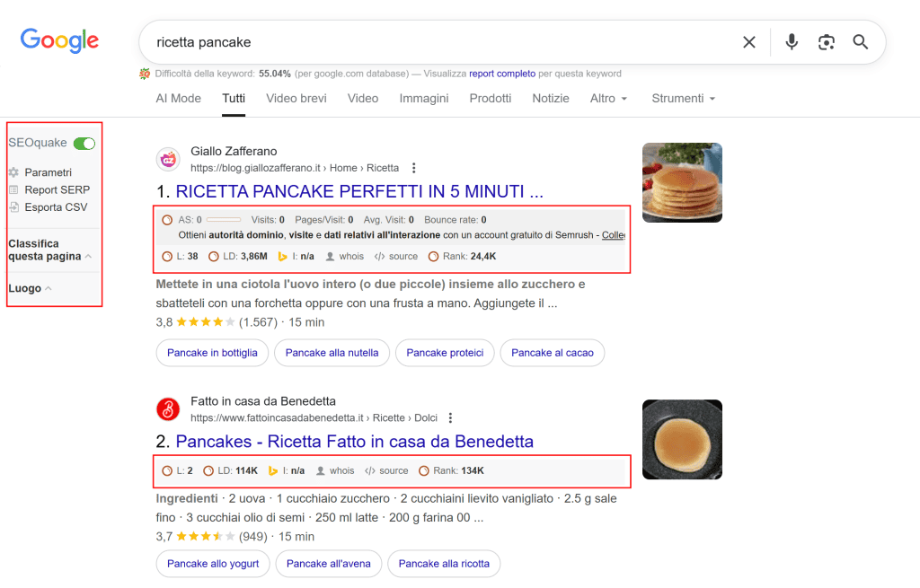Click the LD: 114K parameter icon

click(x=208, y=470)
